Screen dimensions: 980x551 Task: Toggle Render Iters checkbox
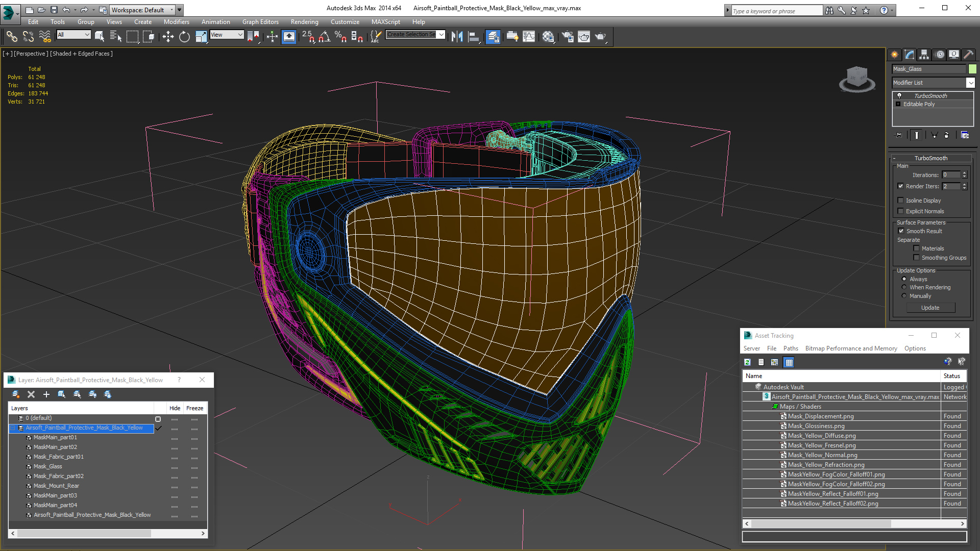tap(901, 186)
